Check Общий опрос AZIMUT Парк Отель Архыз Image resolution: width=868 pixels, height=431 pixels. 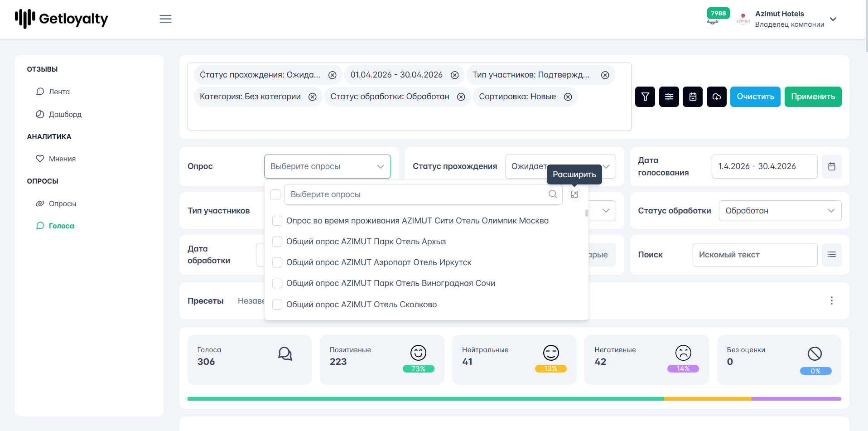277,242
